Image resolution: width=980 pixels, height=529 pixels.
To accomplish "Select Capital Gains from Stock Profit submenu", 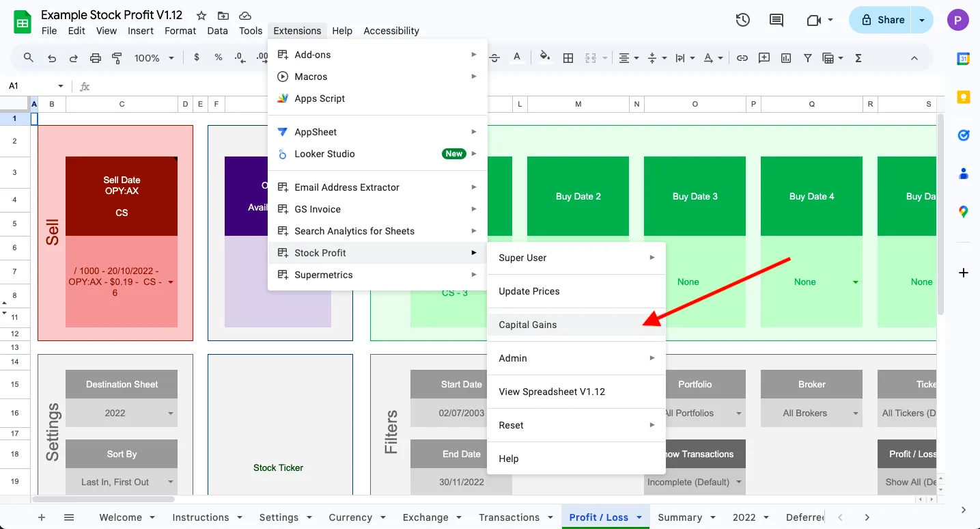I will pos(528,325).
